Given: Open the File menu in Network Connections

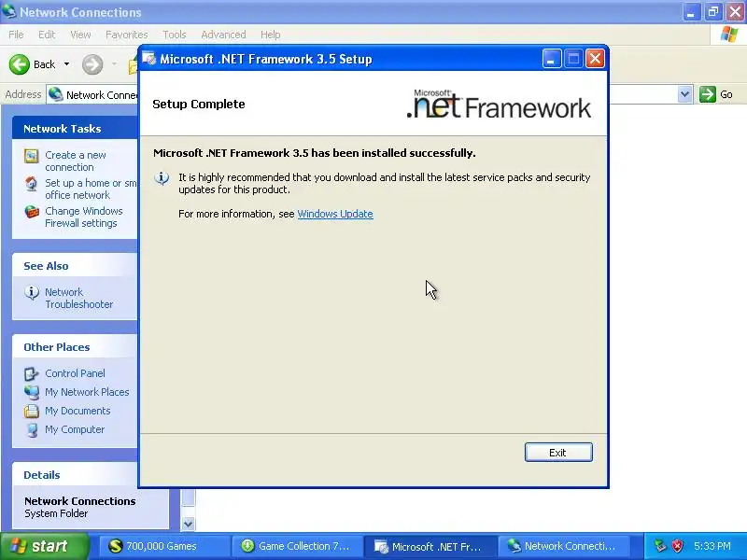Looking at the screenshot, I should click(x=16, y=35).
